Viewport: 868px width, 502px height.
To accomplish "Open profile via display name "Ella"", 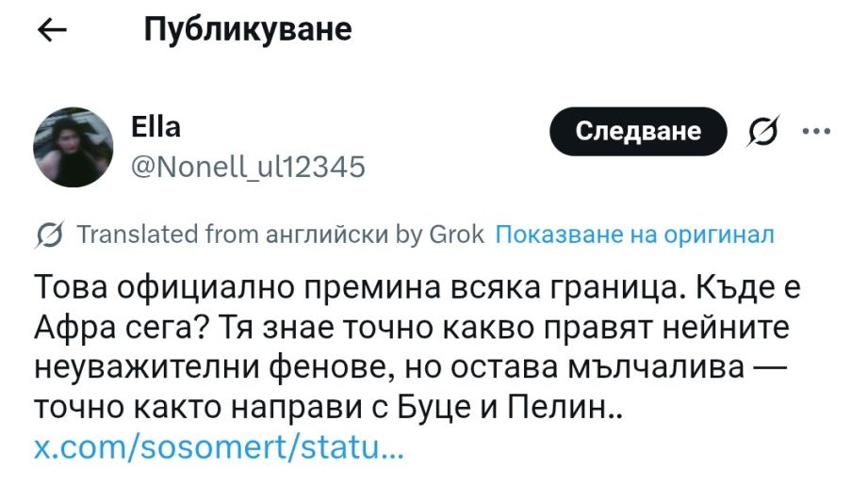I will [x=156, y=127].
